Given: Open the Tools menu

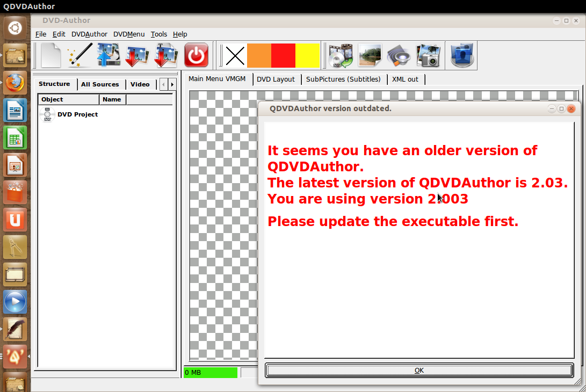Looking at the screenshot, I should pos(159,34).
